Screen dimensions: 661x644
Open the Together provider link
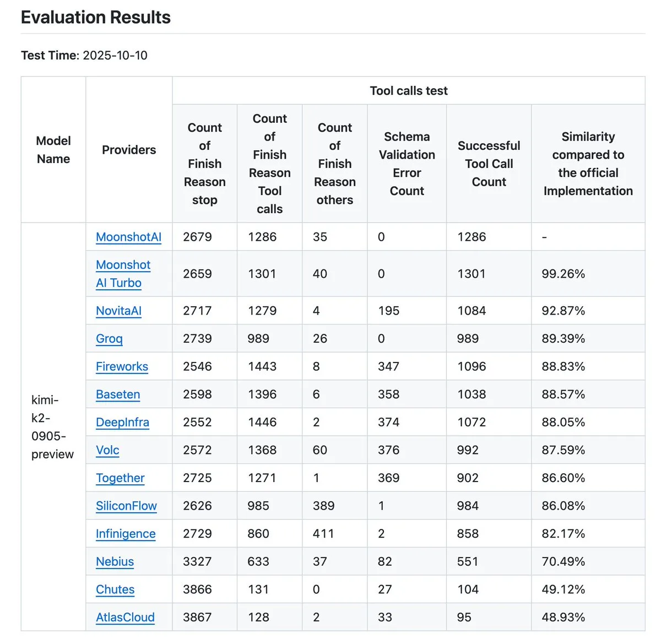tap(120, 478)
